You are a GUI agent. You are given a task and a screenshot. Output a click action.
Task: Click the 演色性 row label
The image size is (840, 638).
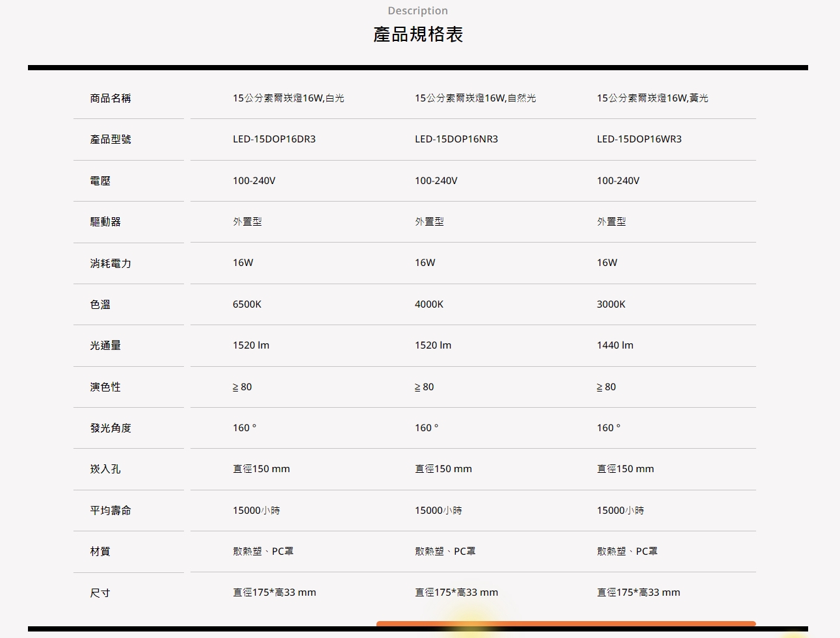105,387
